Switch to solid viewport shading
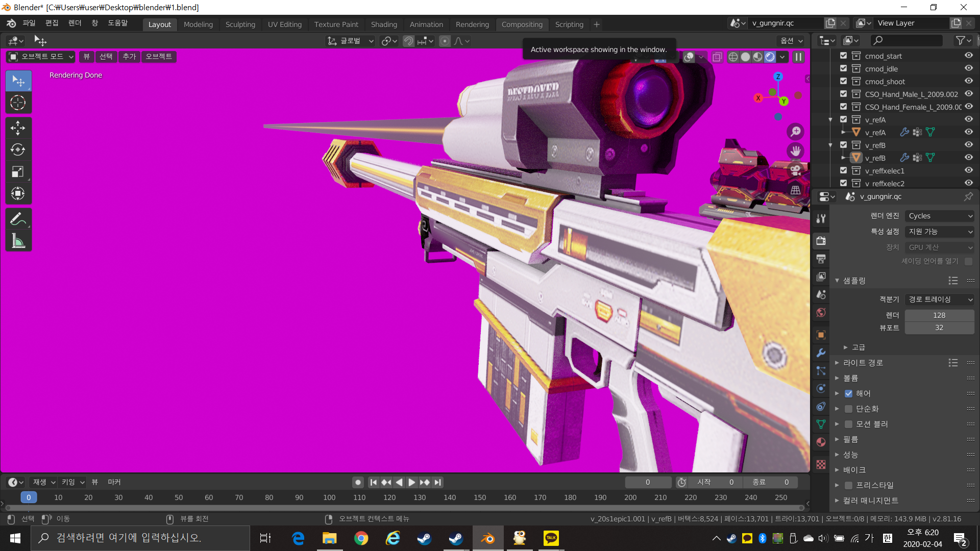Viewport: 980px width, 551px height. [x=745, y=57]
